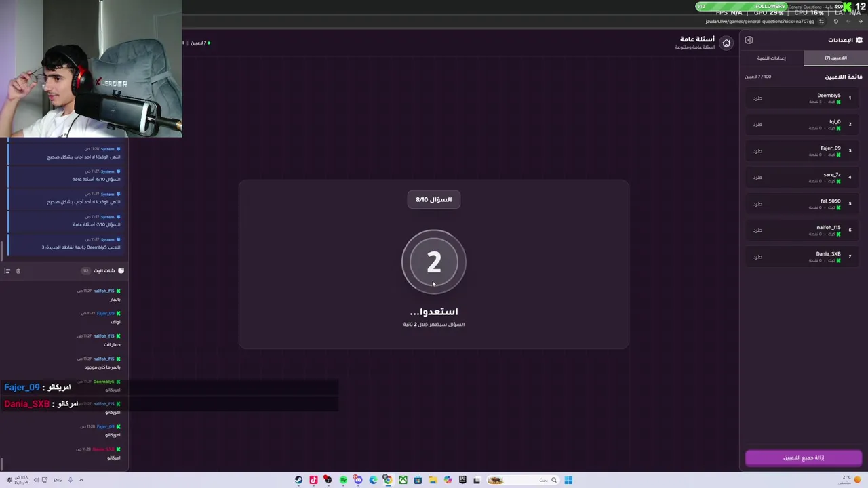Screen dimensions: 868x488
Task: Click the الإعدادات gear icon
Action: 859,40
